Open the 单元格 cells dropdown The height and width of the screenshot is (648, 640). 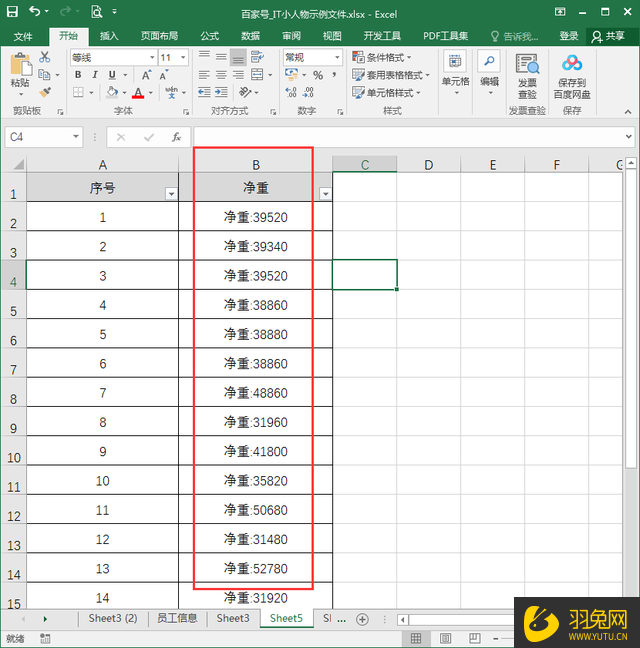(x=455, y=73)
